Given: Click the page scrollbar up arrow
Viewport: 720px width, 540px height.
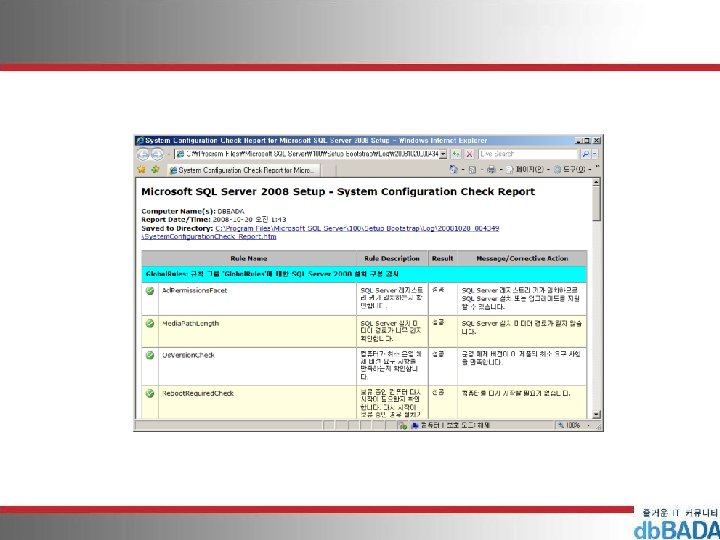Looking at the screenshot, I should click(596, 182).
